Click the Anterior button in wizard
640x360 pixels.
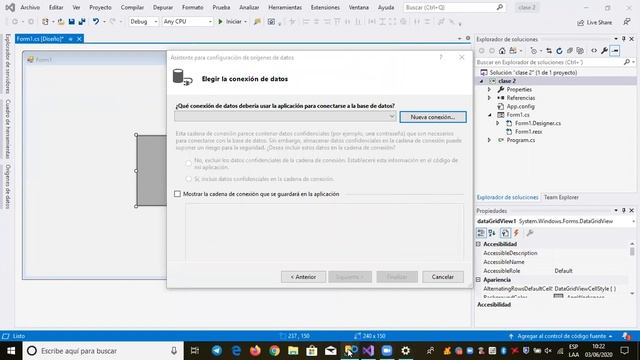(x=303, y=277)
